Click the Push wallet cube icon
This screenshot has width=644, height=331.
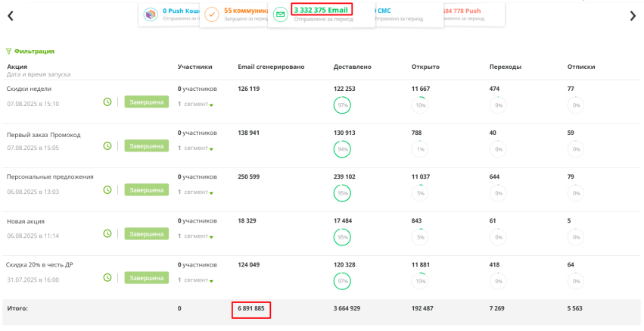click(151, 14)
